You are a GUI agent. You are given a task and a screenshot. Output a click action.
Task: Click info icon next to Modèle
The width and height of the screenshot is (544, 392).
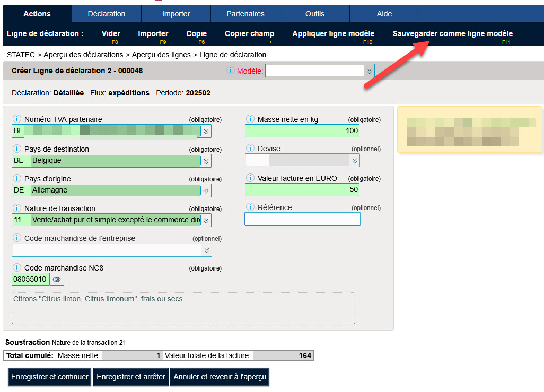point(230,70)
